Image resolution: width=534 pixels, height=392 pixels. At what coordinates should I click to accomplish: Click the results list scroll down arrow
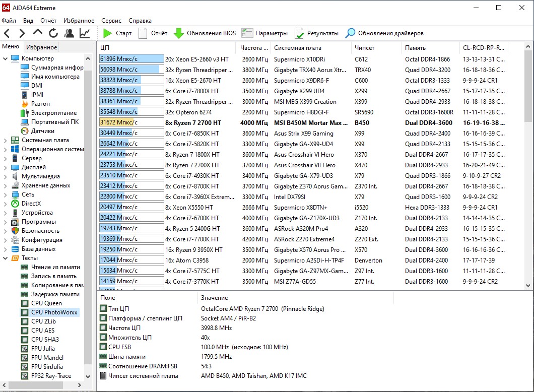click(528, 285)
